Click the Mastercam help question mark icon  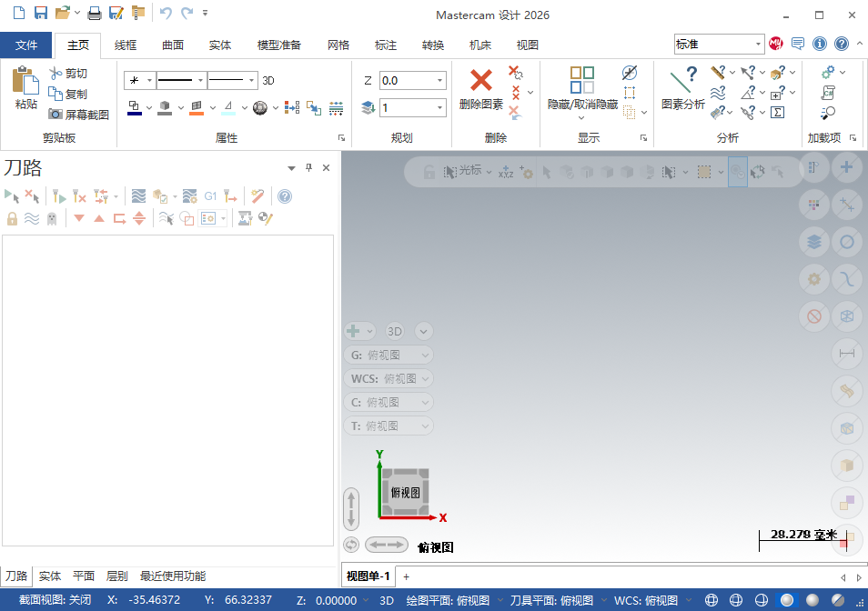(x=842, y=44)
